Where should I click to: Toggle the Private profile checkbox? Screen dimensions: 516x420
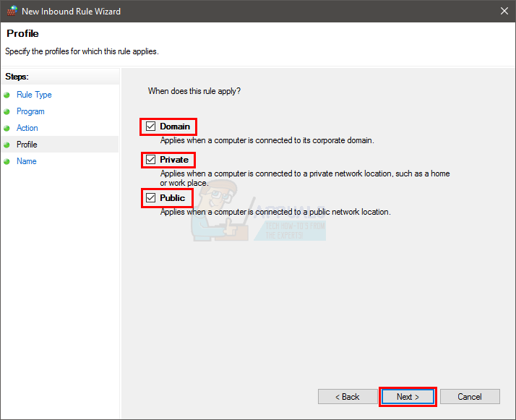[151, 160]
